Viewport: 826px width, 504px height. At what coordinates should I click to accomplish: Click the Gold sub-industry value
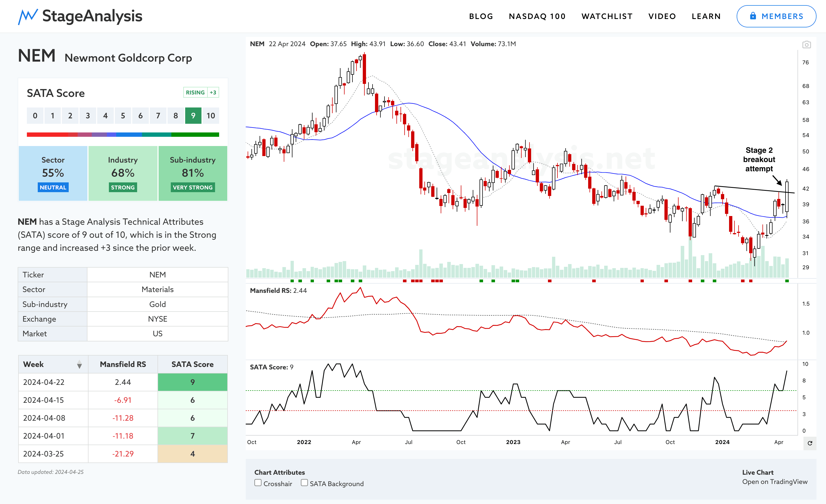(157, 304)
